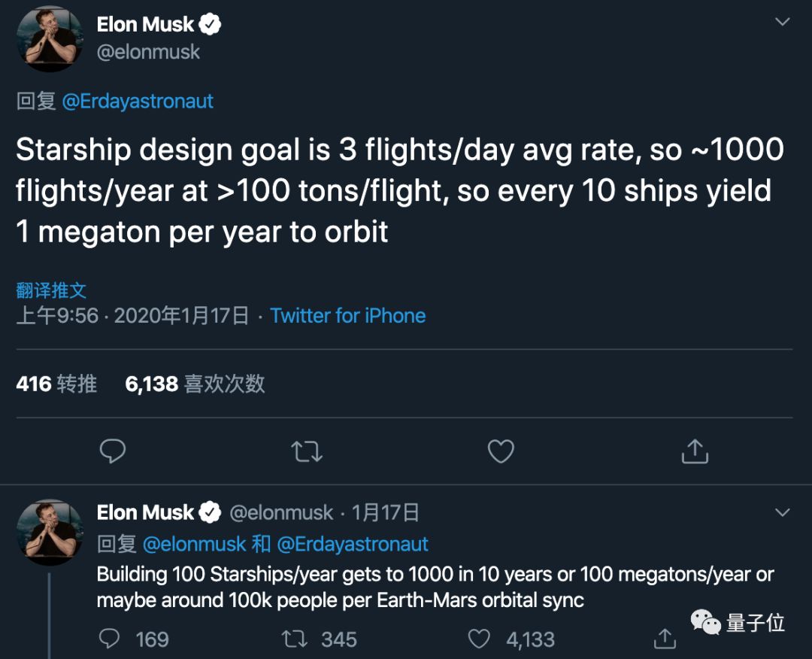Open @elonmusk mention in second tweet's reply line
The width and height of the screenshot is (812, 659).
pos(195,544)
